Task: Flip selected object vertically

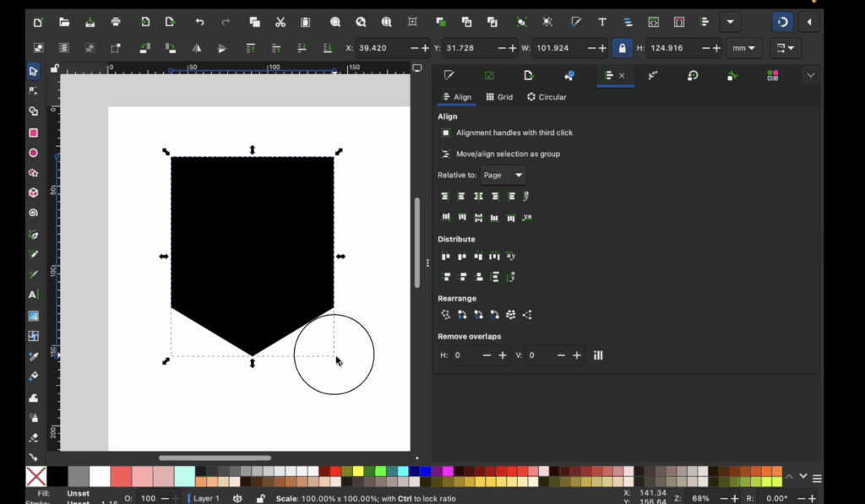Action: [222, 48]
